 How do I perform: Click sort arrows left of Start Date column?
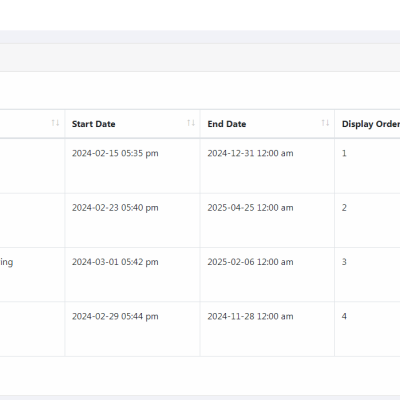pos(55,123)
